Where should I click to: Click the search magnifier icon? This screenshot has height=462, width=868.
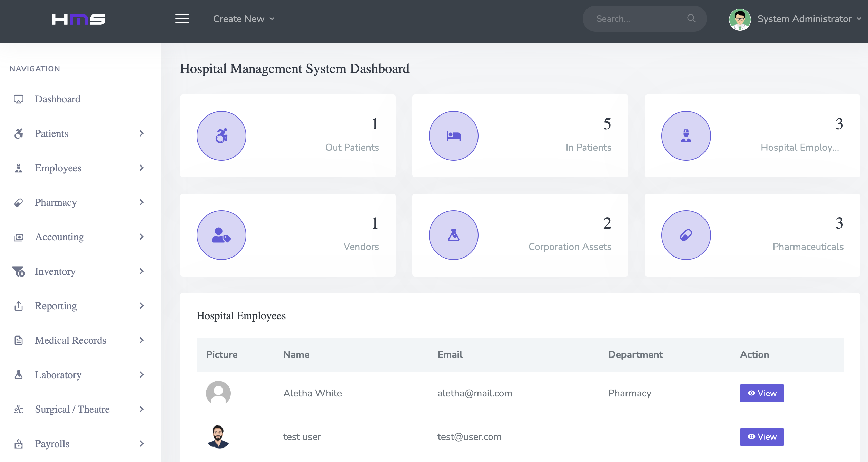click(x=691, y=18)
